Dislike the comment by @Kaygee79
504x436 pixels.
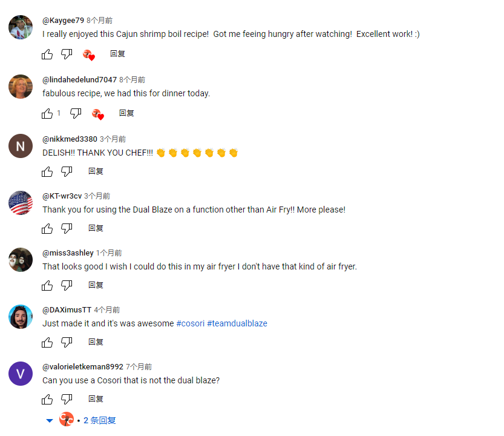[x=67, y=54]
